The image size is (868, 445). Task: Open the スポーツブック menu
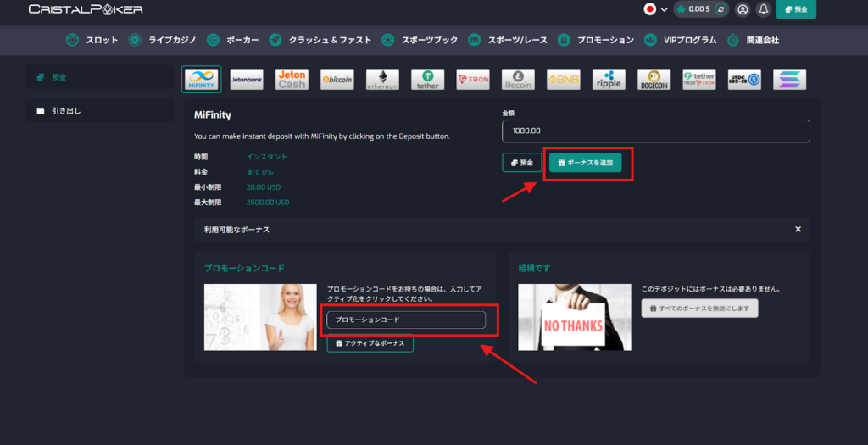420,40
